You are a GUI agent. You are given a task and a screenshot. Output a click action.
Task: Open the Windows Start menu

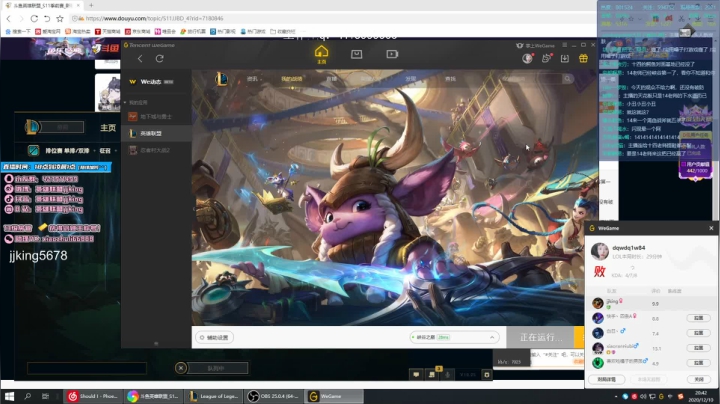9,396
